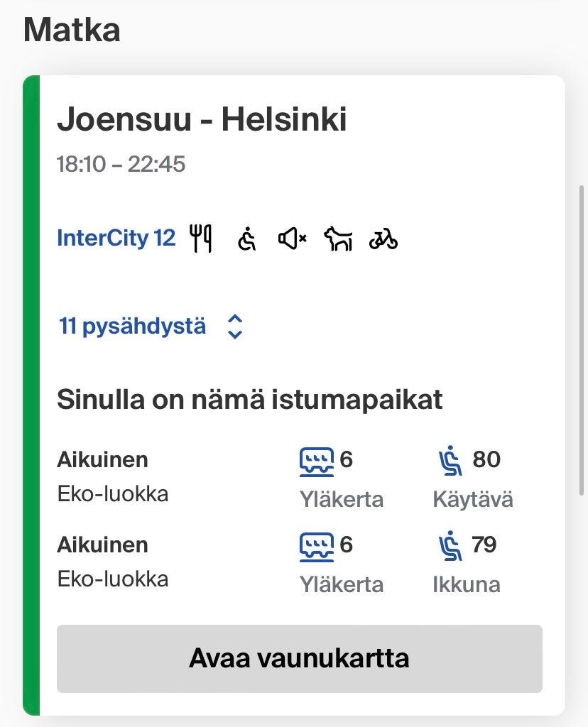Click the seat icon next to number 79
This screenshot has height=727, width=588.
click(x=451, y=546)
